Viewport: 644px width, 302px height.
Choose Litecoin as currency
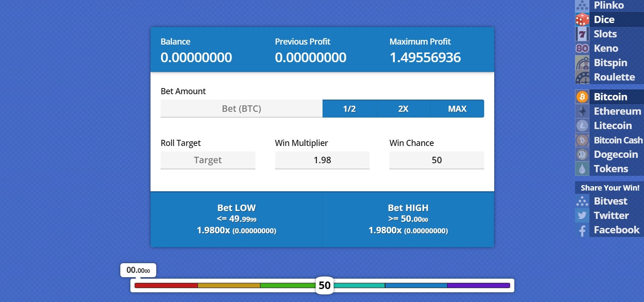[x=613, y=125]
